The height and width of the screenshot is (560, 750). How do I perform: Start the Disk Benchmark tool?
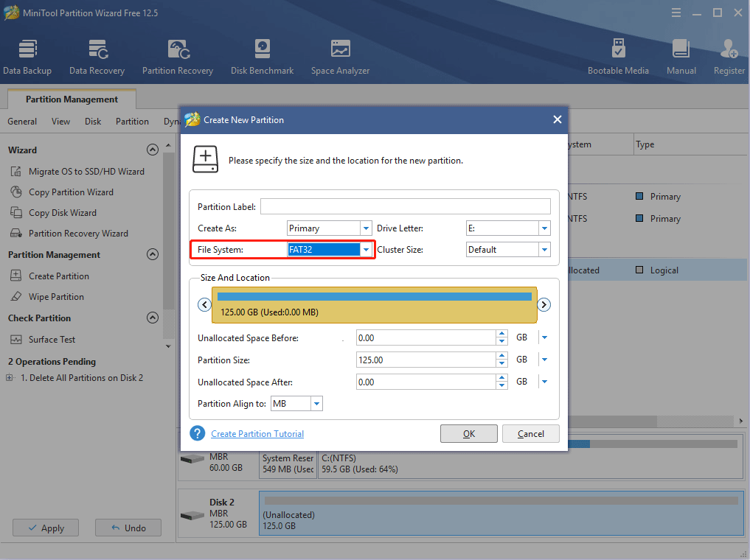pos(262,57)
